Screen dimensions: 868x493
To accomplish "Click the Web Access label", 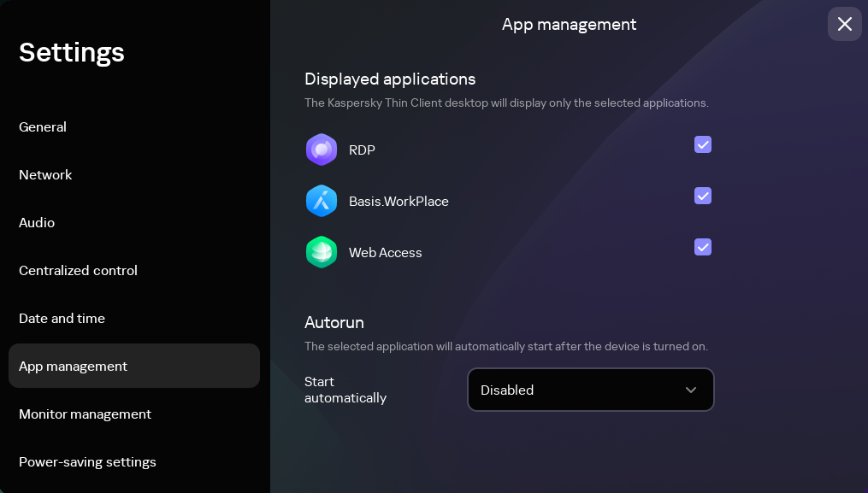I will tap(386, 252).
